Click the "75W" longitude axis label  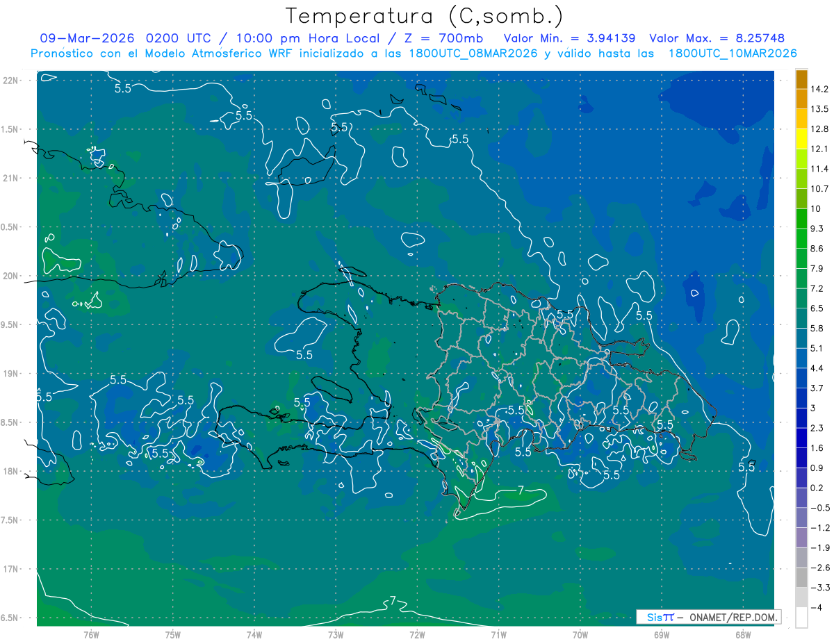pos(173,635)
